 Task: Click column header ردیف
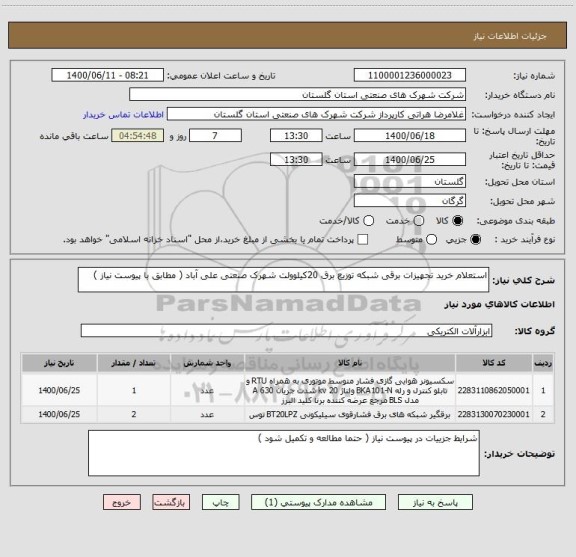tap(543, 363)
